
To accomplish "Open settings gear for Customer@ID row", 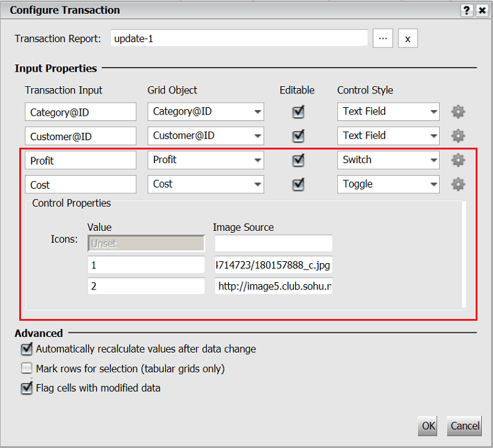I will click(x=458, y=136).
